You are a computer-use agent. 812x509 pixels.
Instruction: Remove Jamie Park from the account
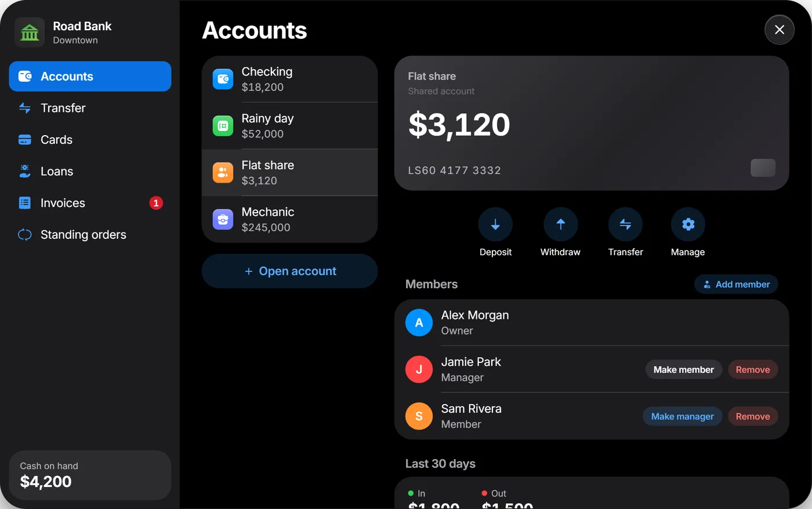(753, 370)
